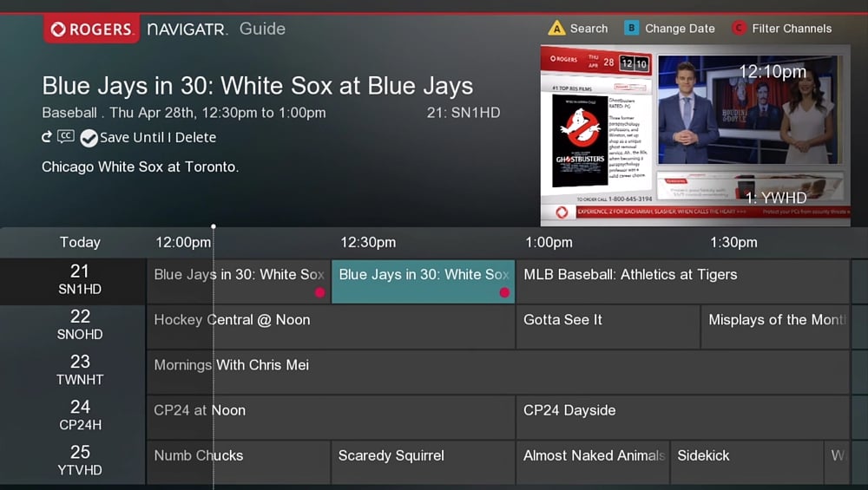868x490 pixels.
Task: Select Hockey Central @ Noon program
Action: (x=331, y=327)
